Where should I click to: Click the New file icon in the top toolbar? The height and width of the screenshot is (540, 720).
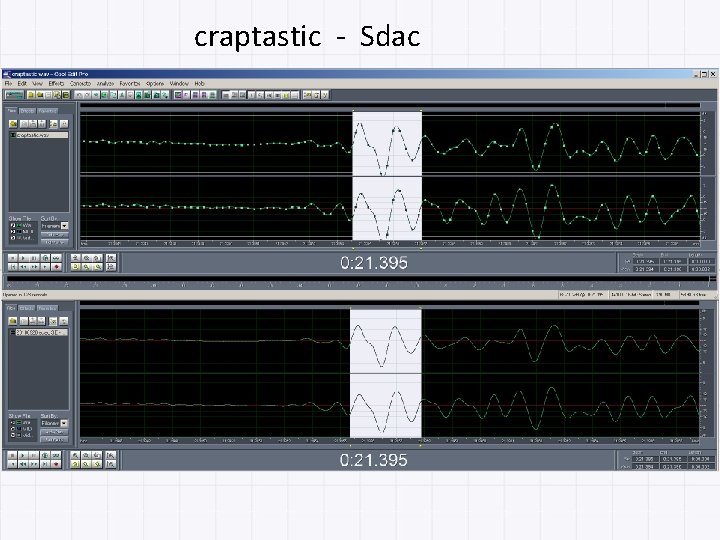click(31, 95)
